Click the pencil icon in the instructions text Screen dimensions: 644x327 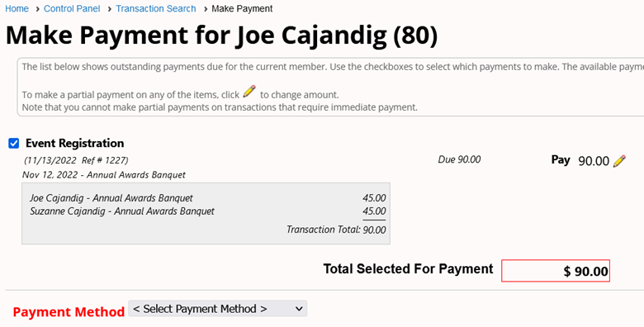click(249, 91)
